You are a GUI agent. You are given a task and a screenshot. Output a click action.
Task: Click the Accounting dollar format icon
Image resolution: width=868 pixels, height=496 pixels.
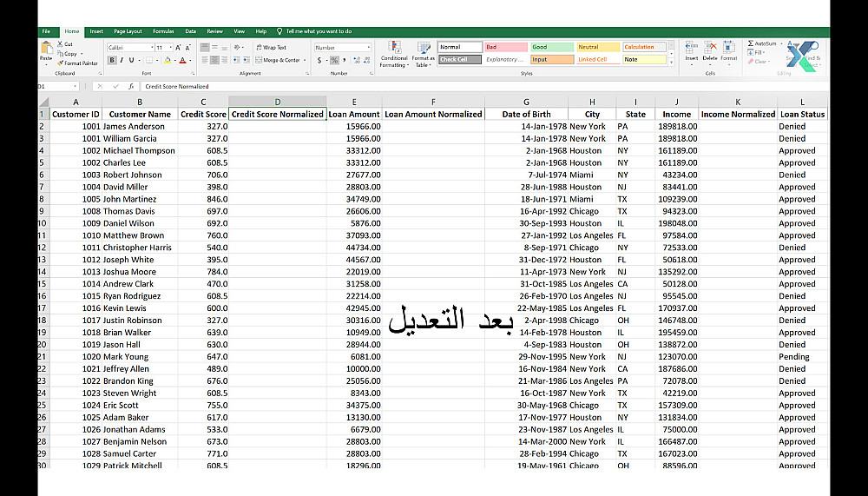coord(319,60)
